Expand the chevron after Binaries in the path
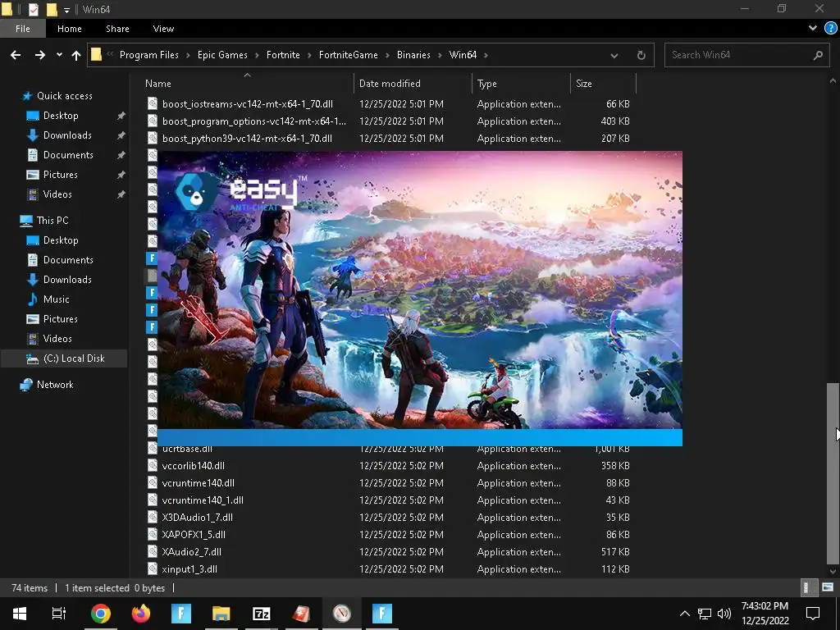This screenshot has width=840, height=630. tap(441, 55)
